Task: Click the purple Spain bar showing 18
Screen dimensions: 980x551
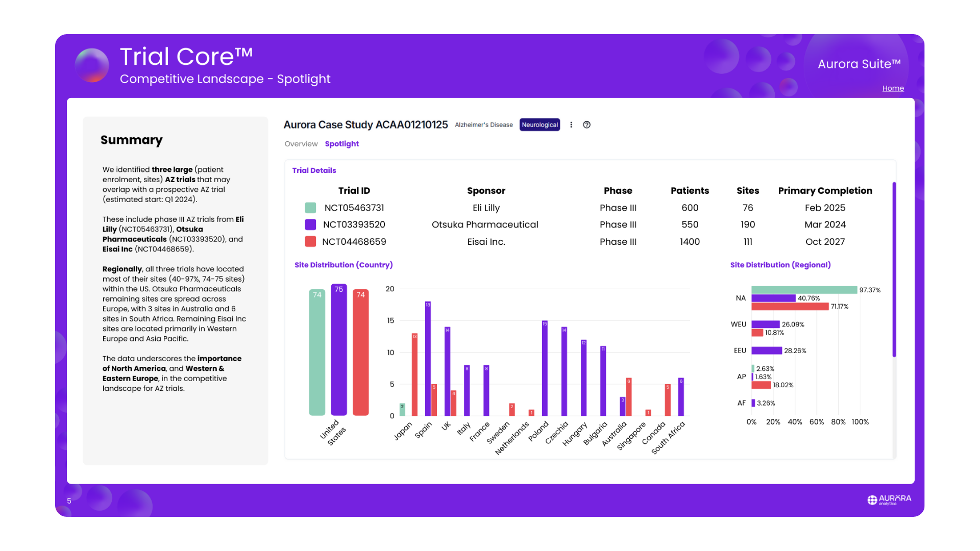Action: click(428, 359)
